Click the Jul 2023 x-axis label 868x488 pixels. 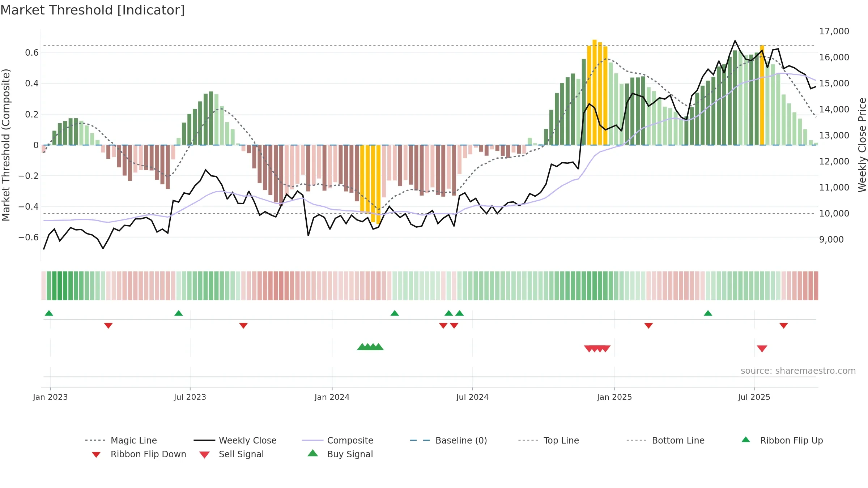(x=190, y=397)
